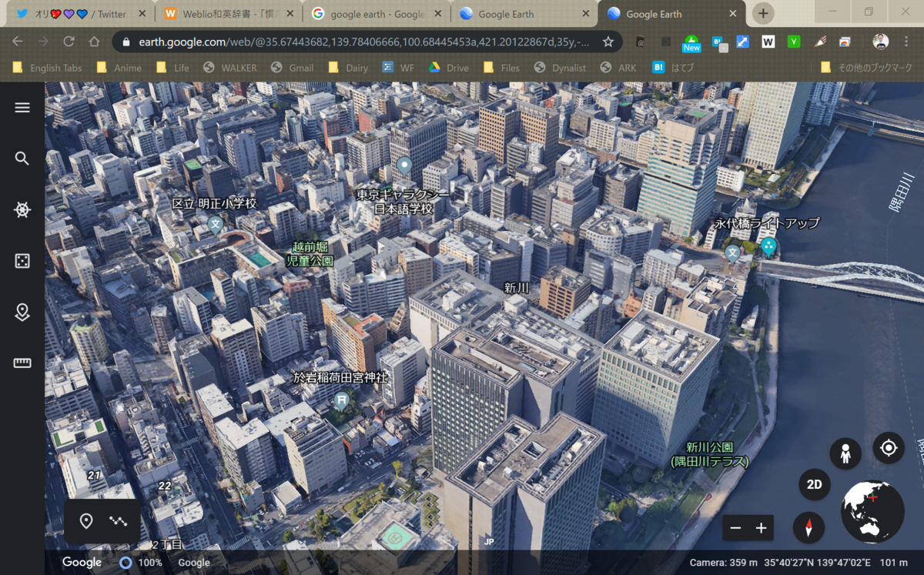Open the WALKER bookmark

[x=229, y=68]
